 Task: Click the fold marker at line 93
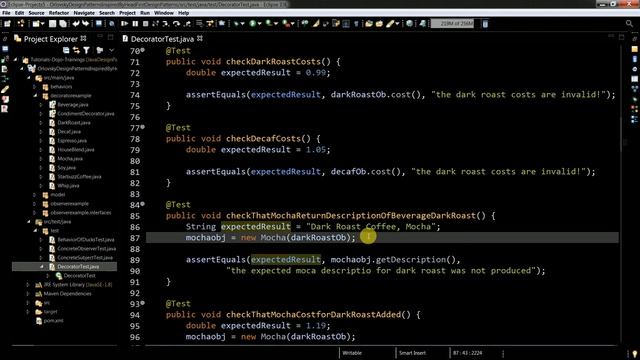142,303
